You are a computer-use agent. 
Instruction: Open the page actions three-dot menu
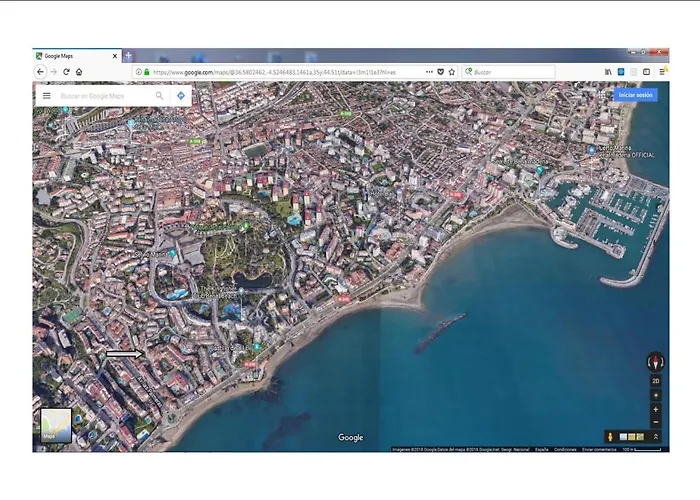click(x=429, y=72)
